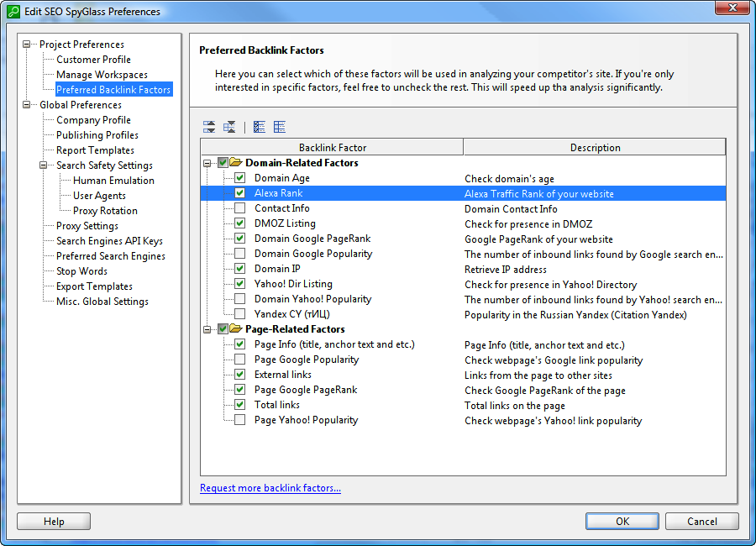Uncheck the External links checkbox
This screenshot has height=546, width=756.
239,375
